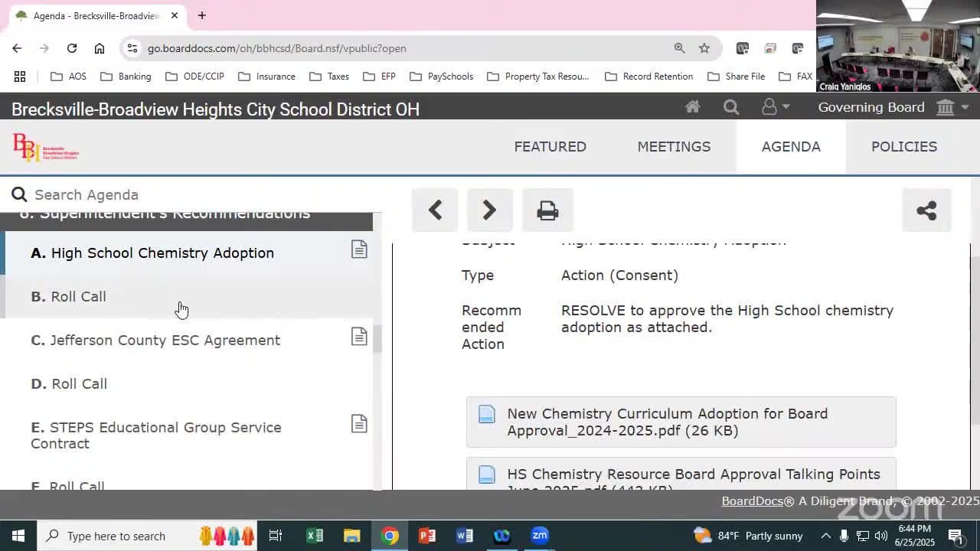Click the BoardDocs link in the footer
This screenshot has width=980, height=551.
click(752, 500)
